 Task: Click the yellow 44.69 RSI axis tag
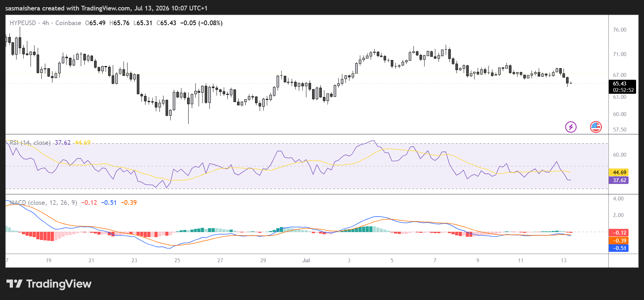(618, 172)
